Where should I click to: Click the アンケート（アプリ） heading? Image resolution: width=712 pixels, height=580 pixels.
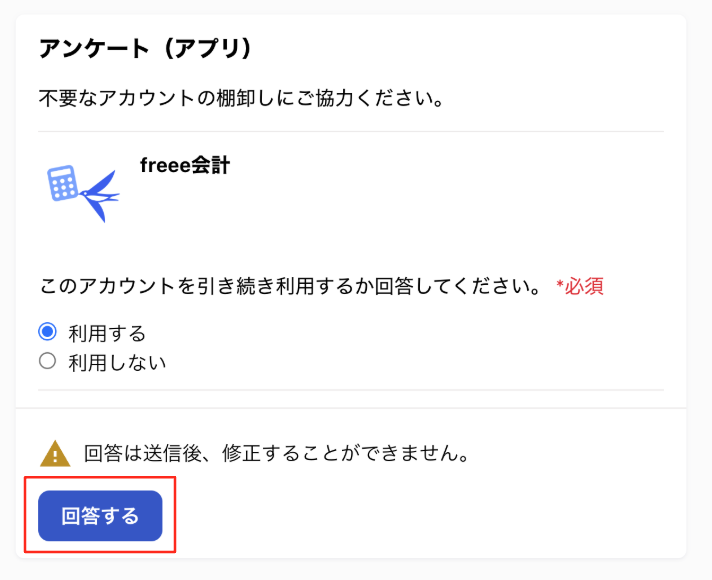click(145, 49)
